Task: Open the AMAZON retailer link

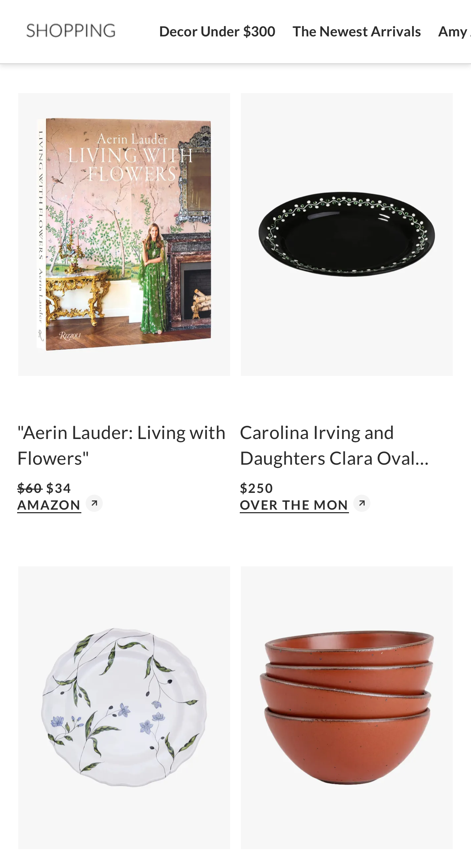Action: tap(49, 505)
